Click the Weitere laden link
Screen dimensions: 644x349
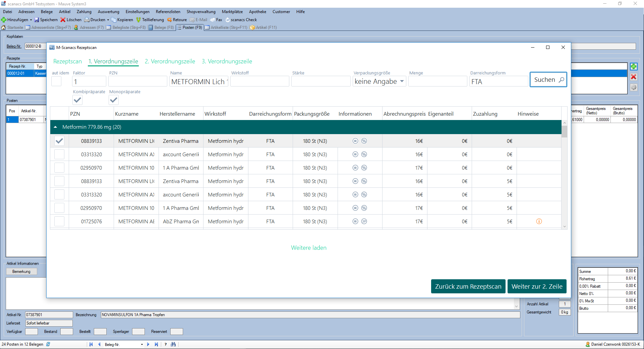(x=308, y=248)
